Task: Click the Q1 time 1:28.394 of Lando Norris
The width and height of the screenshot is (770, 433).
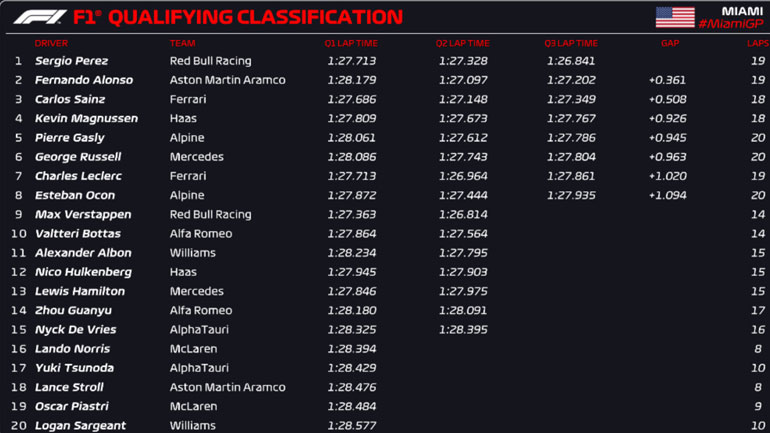Action: (352, 349)
